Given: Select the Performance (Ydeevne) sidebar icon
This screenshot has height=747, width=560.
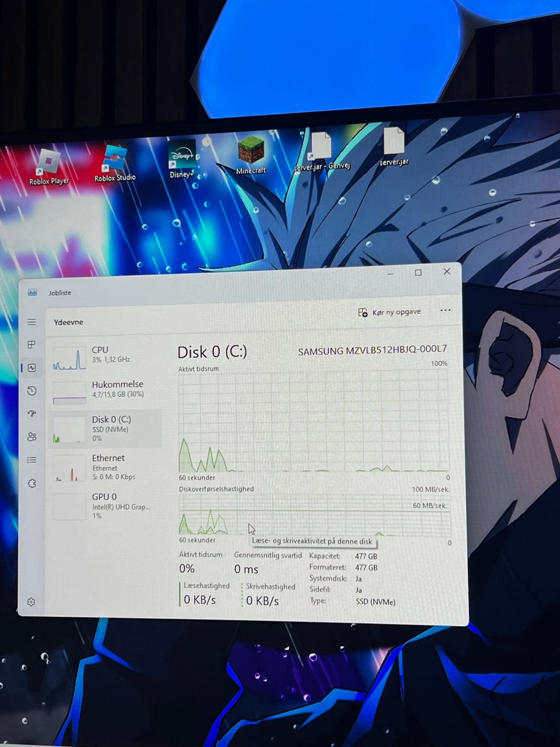Looking at the screenshot, I should coord(32,368).
